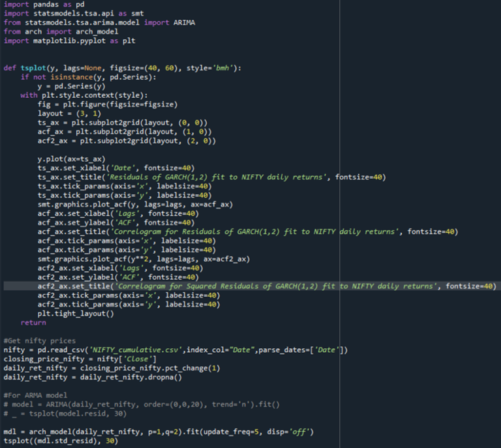Image resolution: width=501 pixels, height=448 pixels.
Task: Click the 'import pandas as pd' line
Action: [x=40, y=4]
